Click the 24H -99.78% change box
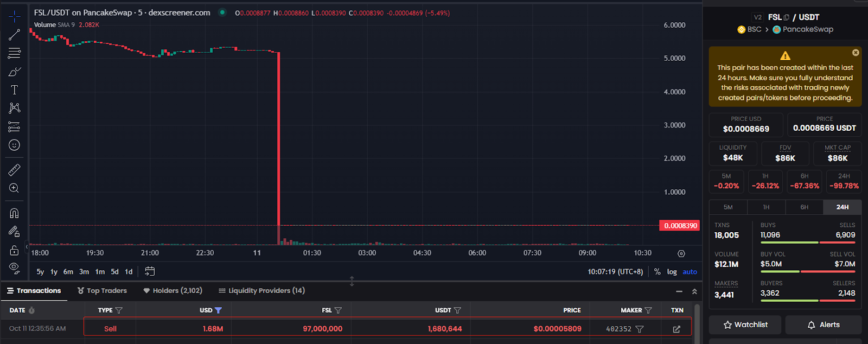 pos(844,181)
